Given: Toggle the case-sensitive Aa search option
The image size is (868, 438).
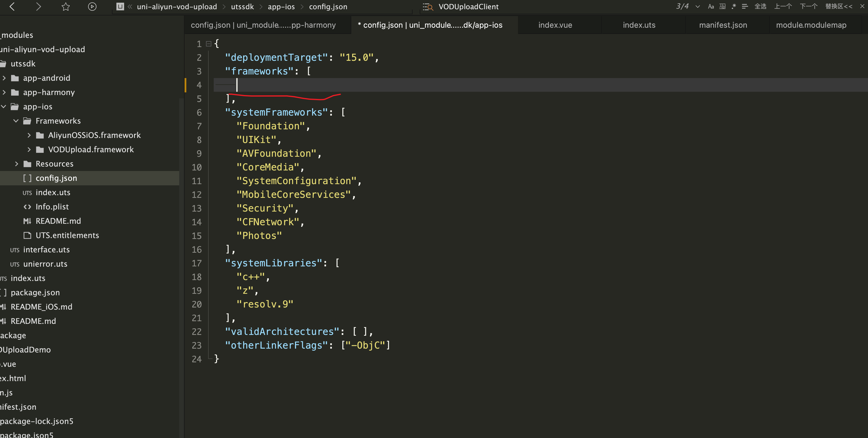Looking at the screenshot, I should [x=711, y=7].
